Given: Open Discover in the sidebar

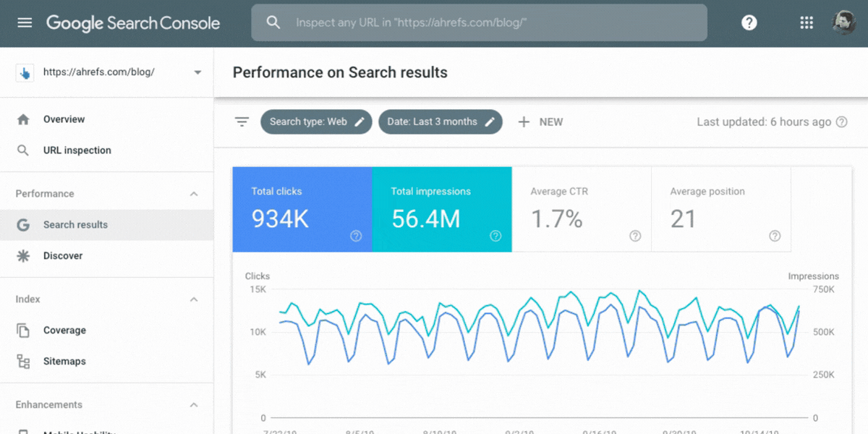Looking at the screenshot, I should tap(106, 256).
